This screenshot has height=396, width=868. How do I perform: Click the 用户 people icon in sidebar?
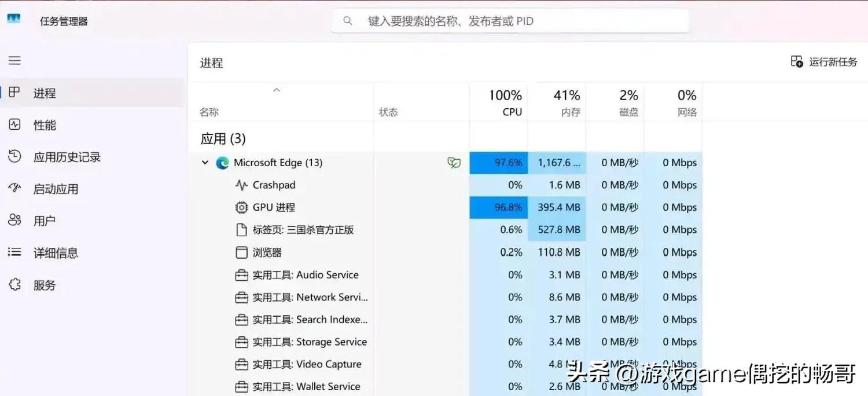14,220
